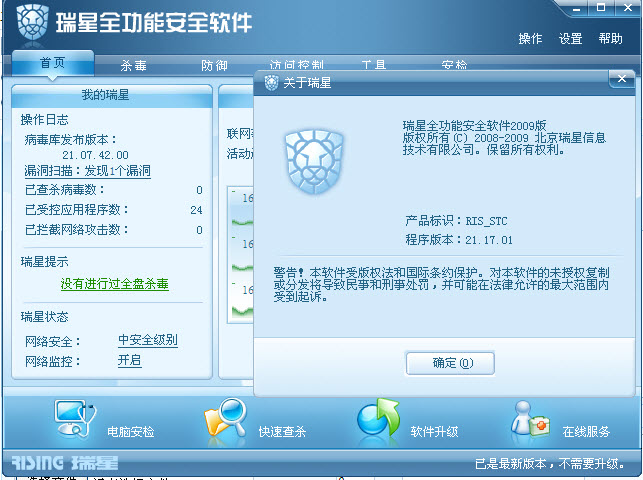This screenshot has height=480, width=643.
Task: Click the Rising lion shield logo in title bar
Action: click(32, 21)
